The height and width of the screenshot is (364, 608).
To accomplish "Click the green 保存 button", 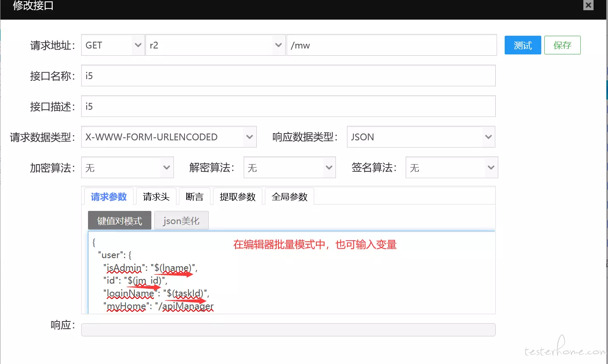I will (x=562, y=45).
